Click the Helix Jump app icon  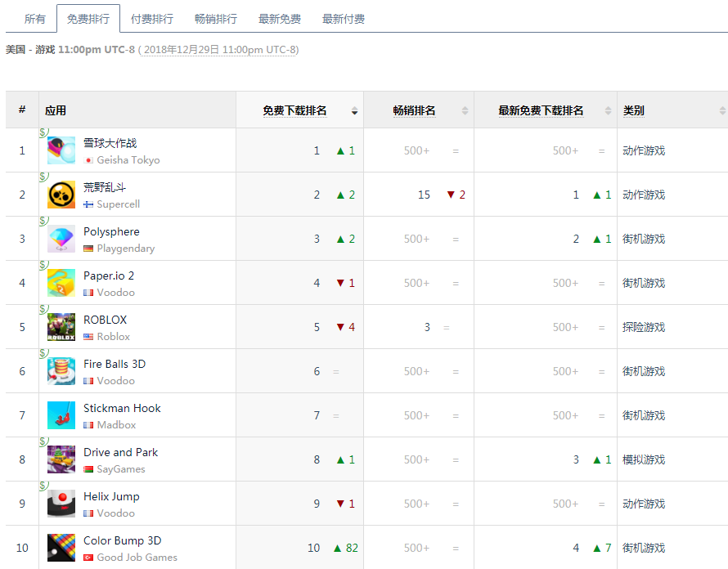[x=61, y=504]
